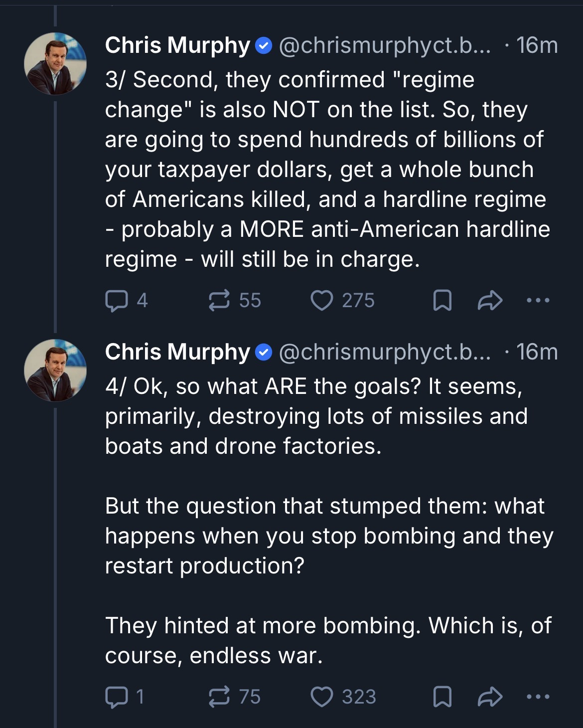Open Chris Murphy avatar on 4/ post

pyautogui.click(x=55, y=370)
